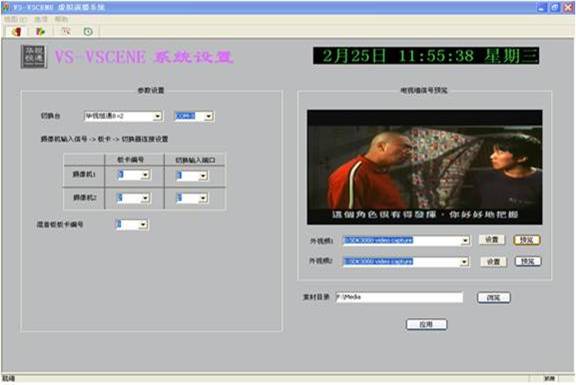This screenshot has width=576, height=385.
Task: Click the browse button beside media path
Action: coord(493,298)
